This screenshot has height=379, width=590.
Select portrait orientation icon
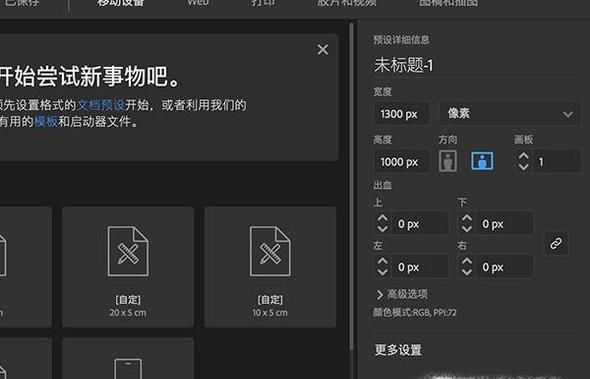[x=448, y=161]
